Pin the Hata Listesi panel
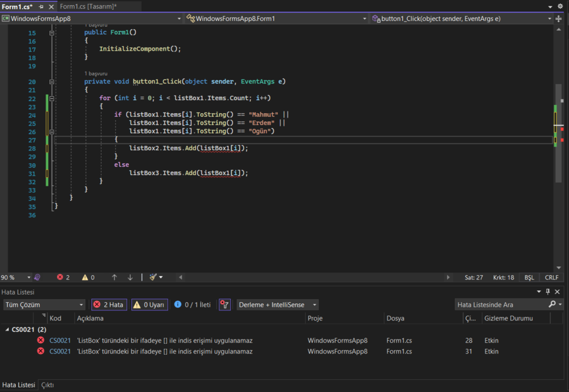Screen dimensions: 569x392 coord(548,291)
